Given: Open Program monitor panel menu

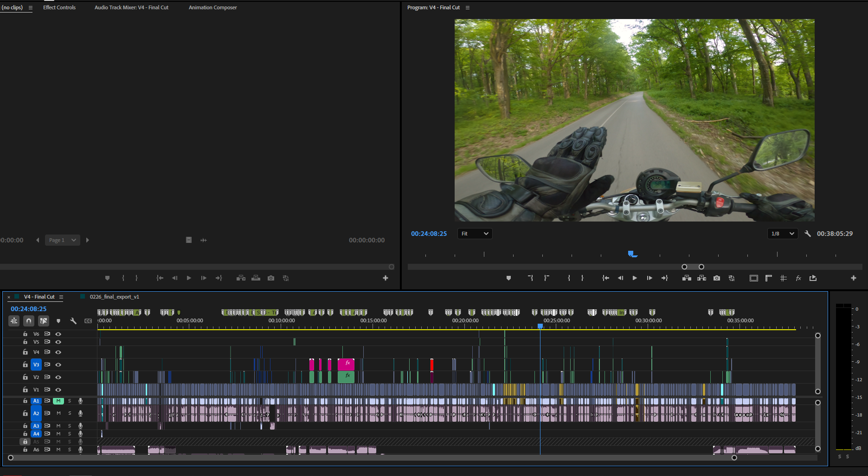Looking at the screenshot, I should point(468,7).
